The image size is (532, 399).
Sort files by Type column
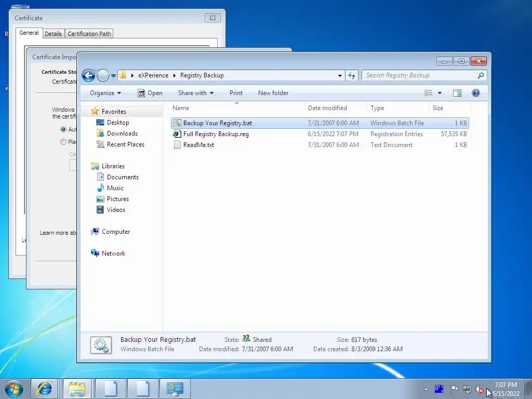[x=398, y=108]
